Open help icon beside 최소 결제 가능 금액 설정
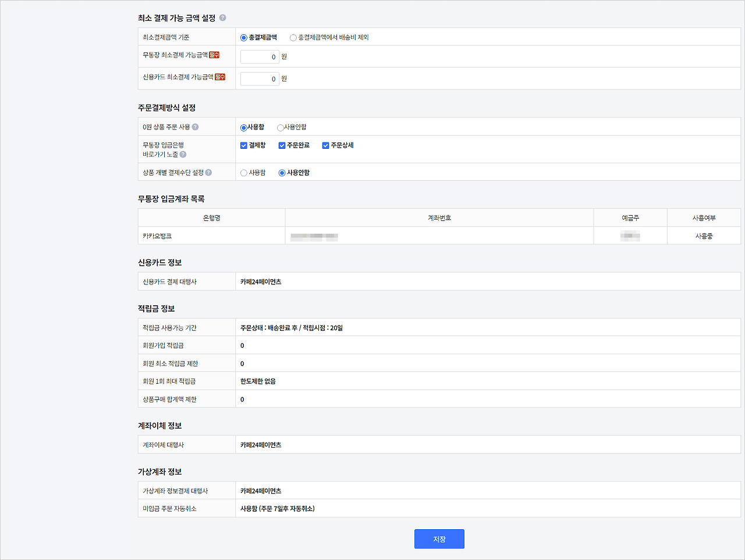This screenshot has height=560, width=745. pos(222,18)
